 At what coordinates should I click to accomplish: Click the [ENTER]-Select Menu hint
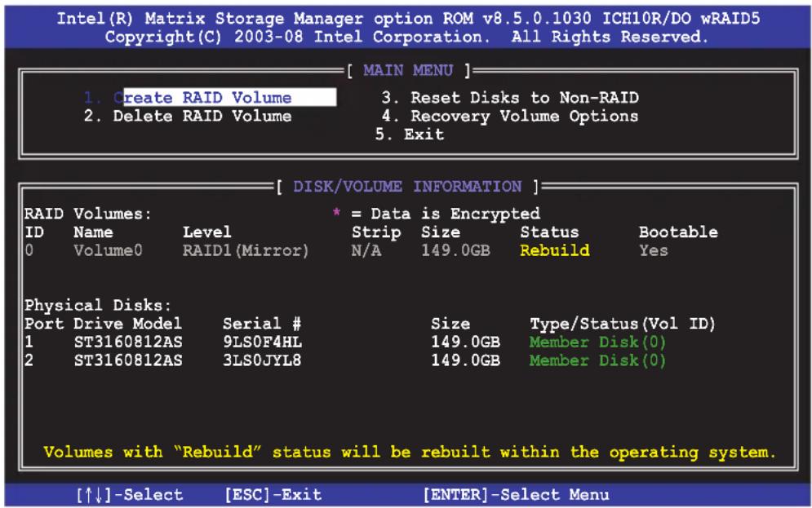tap(517, 495)
